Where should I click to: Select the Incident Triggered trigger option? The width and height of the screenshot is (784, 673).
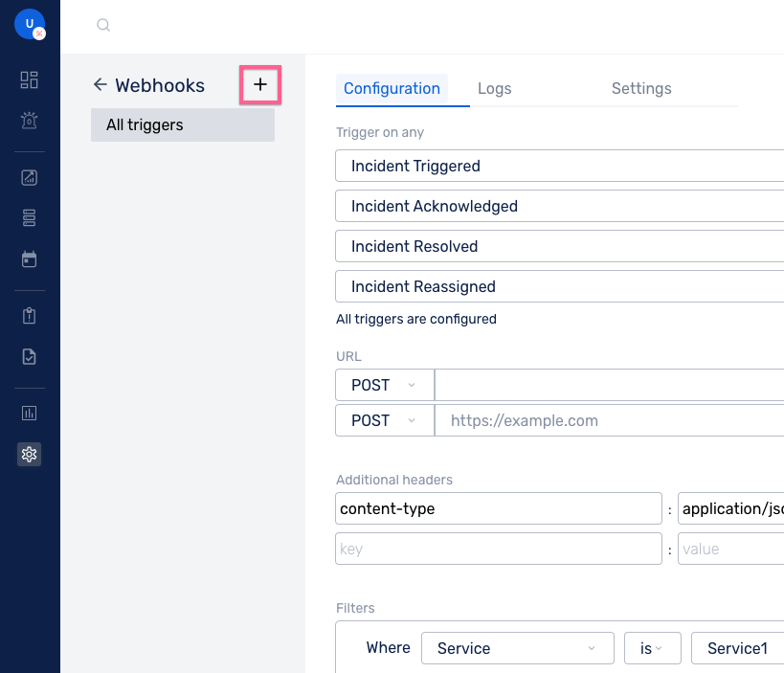559,166
